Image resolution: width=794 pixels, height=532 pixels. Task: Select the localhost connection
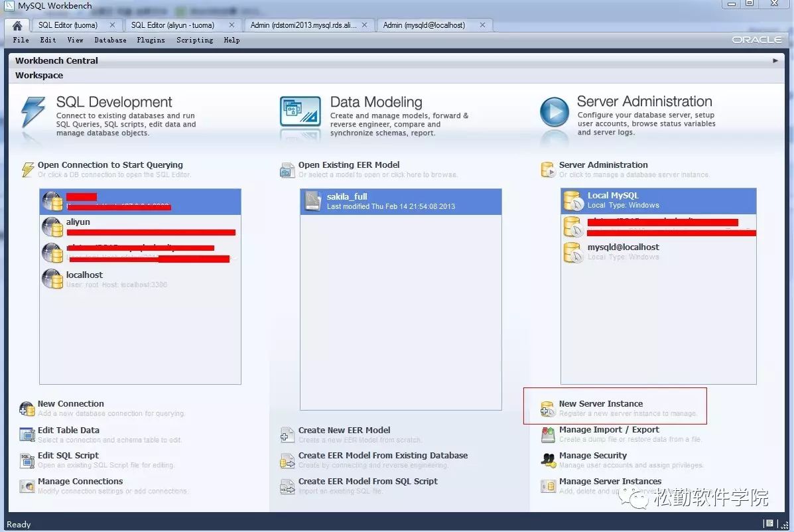point(140,279)
